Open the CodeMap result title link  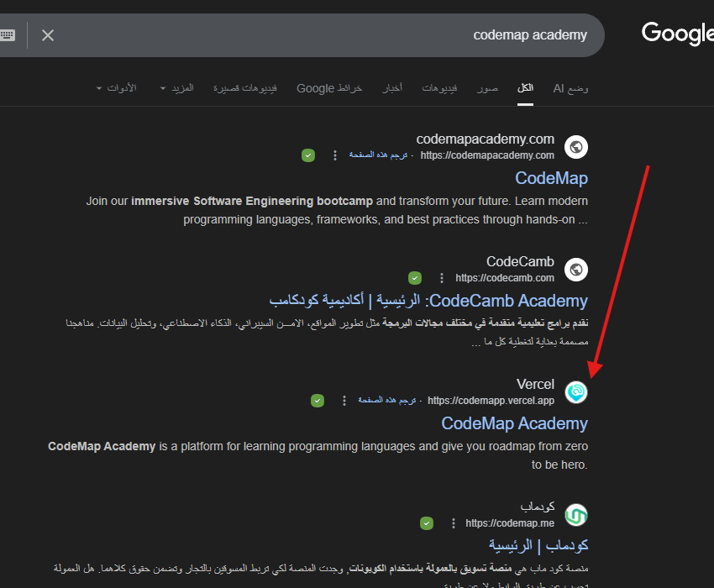click(x=551, y=178)
